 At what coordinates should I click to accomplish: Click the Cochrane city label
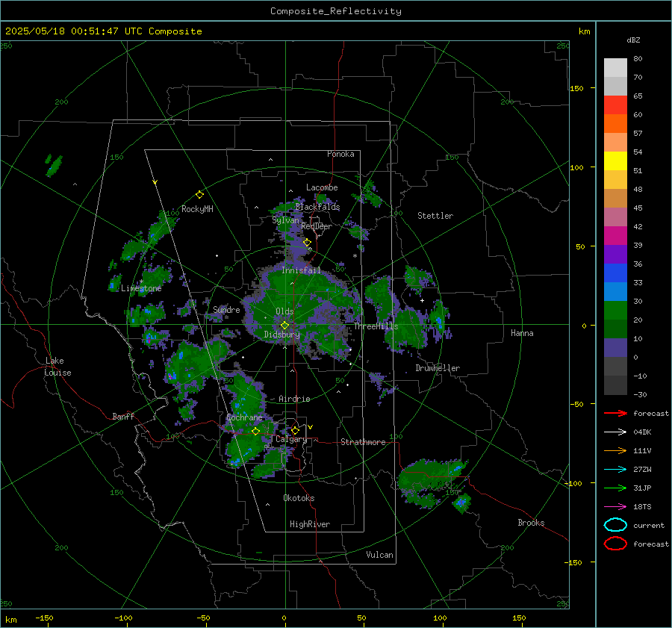click(x=244, y=417)
